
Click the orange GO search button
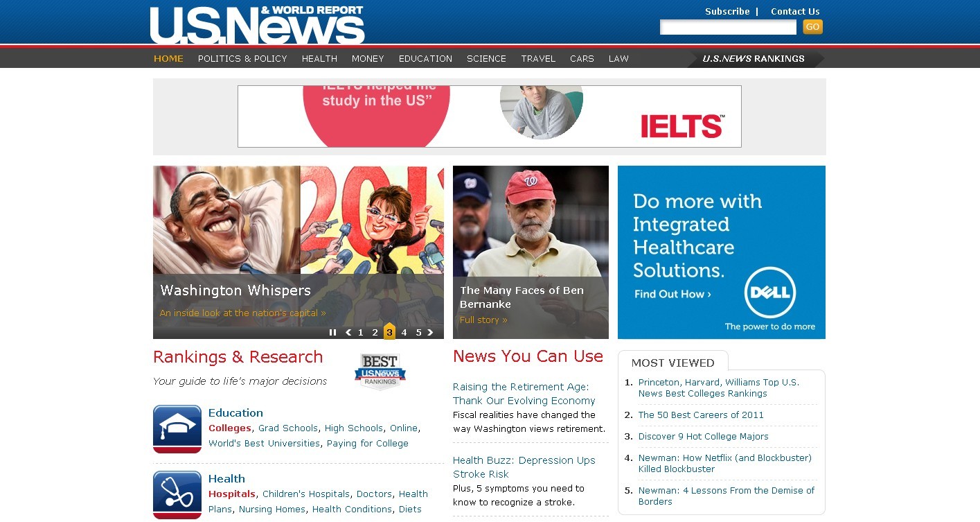coord(812,27)
